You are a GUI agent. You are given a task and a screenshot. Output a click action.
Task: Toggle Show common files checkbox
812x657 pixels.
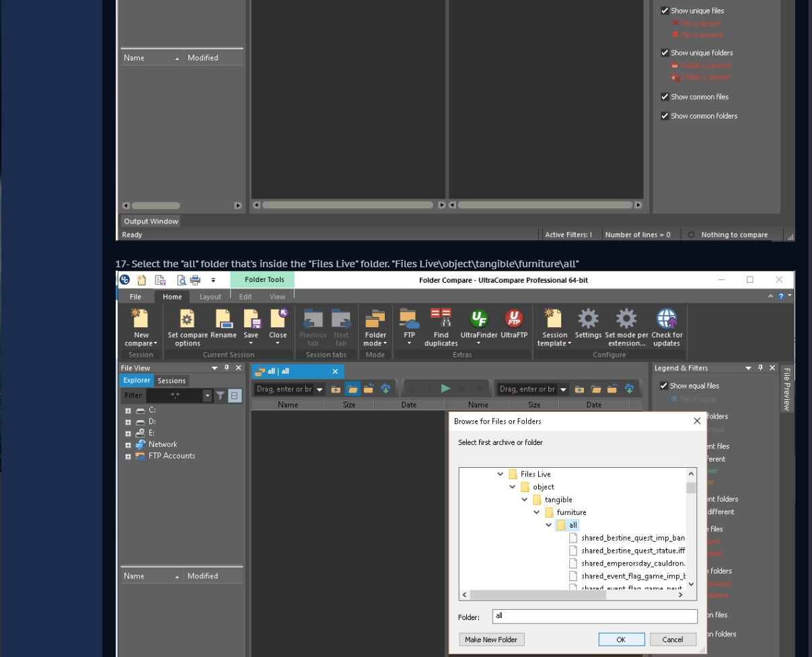coord(665,97)
